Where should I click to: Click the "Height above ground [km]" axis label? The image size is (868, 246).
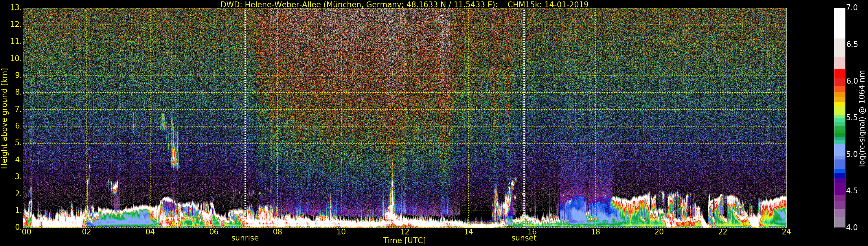(x=4, y=118)
